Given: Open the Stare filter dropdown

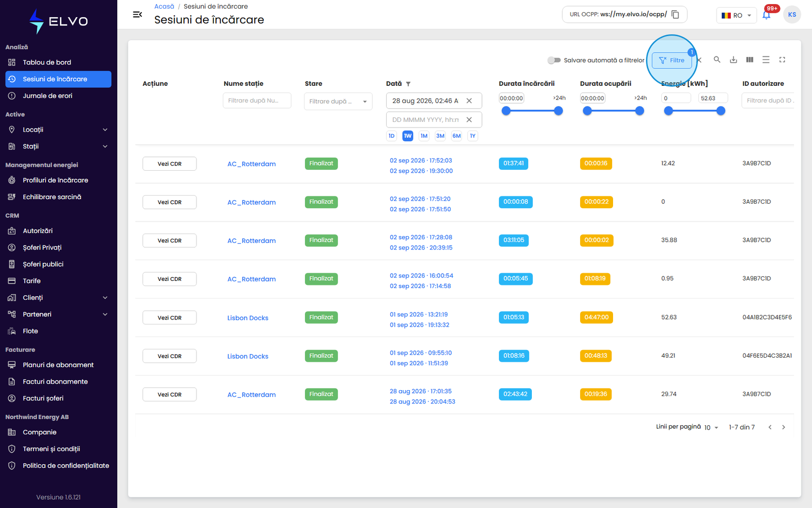Looking at the screenshot, I should (338, 101).
